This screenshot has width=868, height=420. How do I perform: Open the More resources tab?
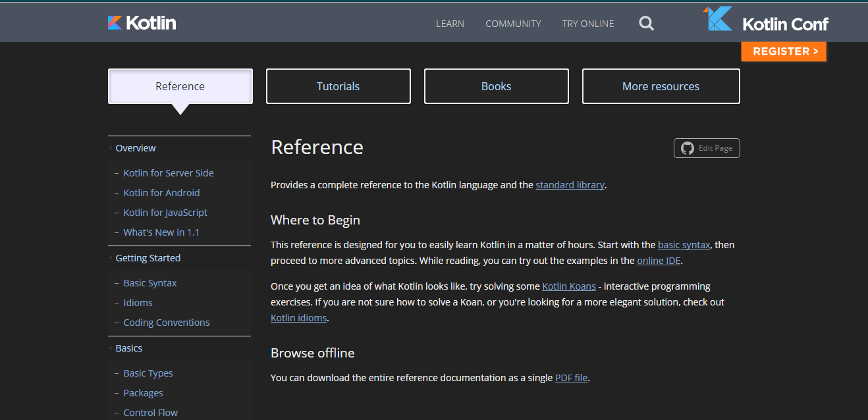tap(661, 86)
